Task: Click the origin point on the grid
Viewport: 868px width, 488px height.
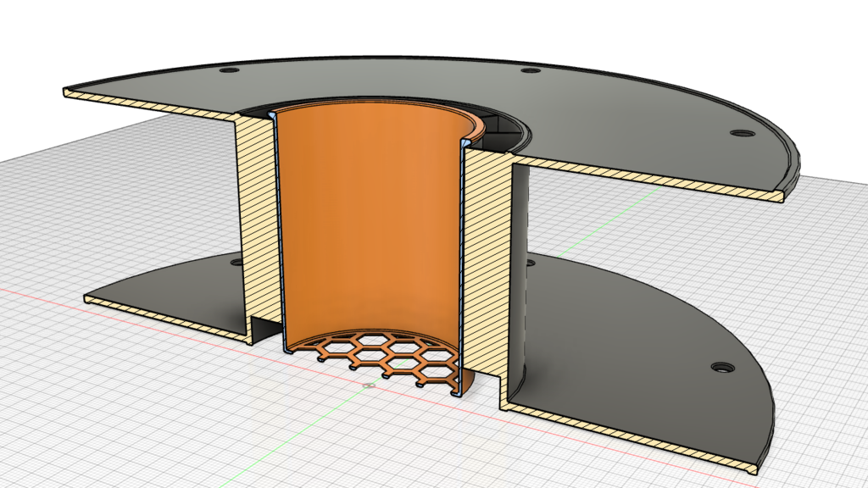Action: [x=370, y=385]
